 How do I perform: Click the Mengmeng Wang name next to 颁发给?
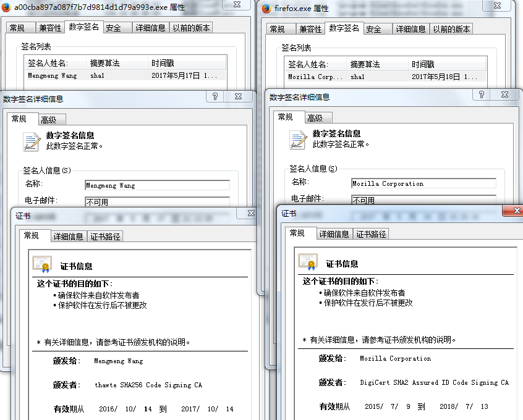[x=119, y=361]
